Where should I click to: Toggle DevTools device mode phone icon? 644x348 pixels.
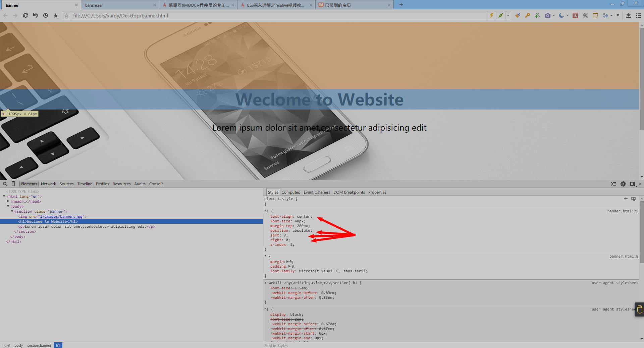[13, 184]
